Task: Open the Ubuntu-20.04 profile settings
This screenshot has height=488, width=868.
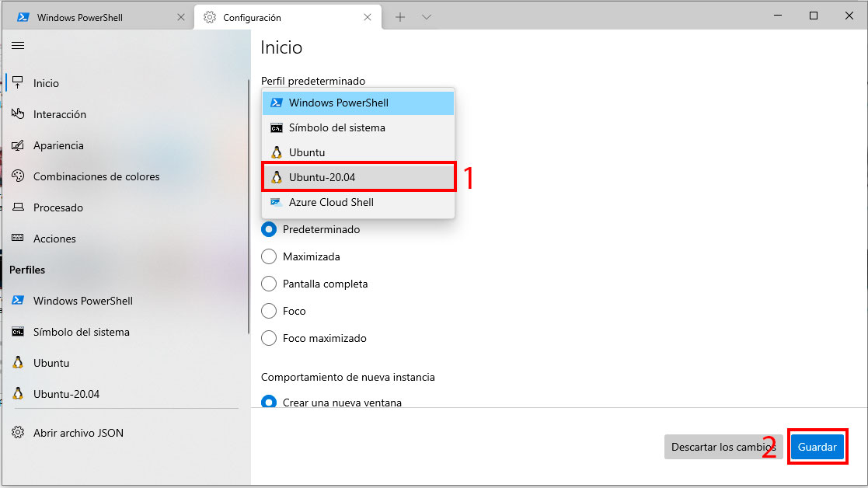Action: 126,393
